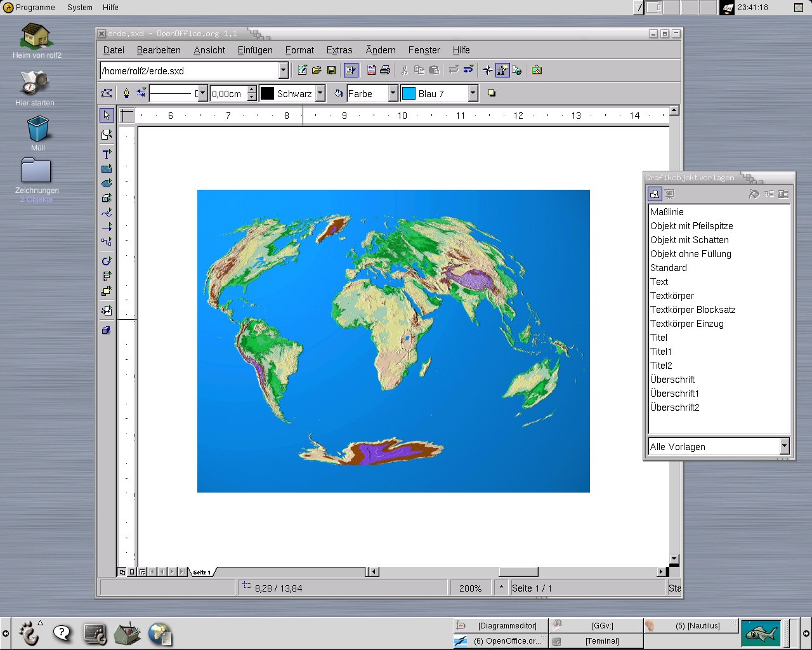
Task: Expand the line color Schwarz dropdown
Action: [320, 93]
